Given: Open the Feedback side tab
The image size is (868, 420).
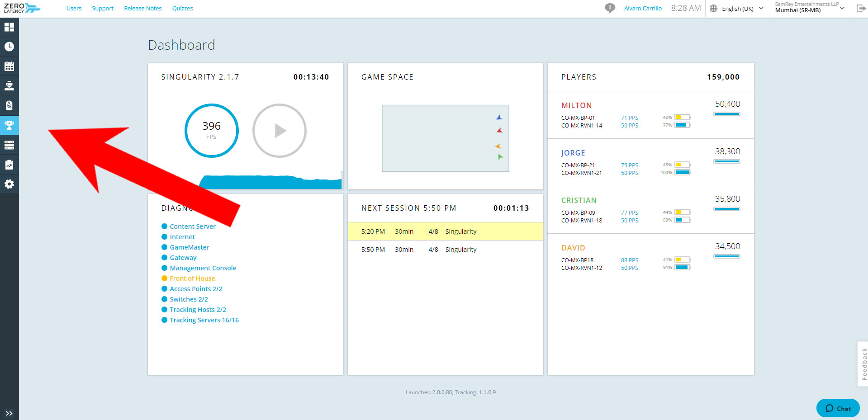Looking at the screenshot, I should point(863,364).
